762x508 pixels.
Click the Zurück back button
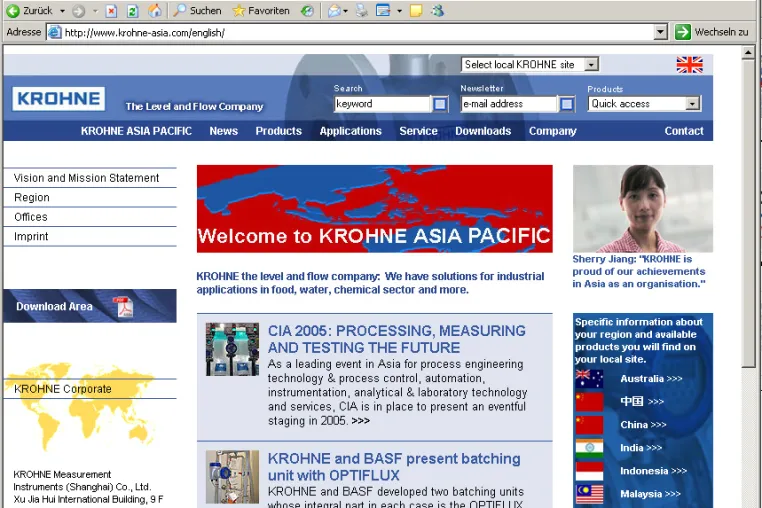click(29, 11)
